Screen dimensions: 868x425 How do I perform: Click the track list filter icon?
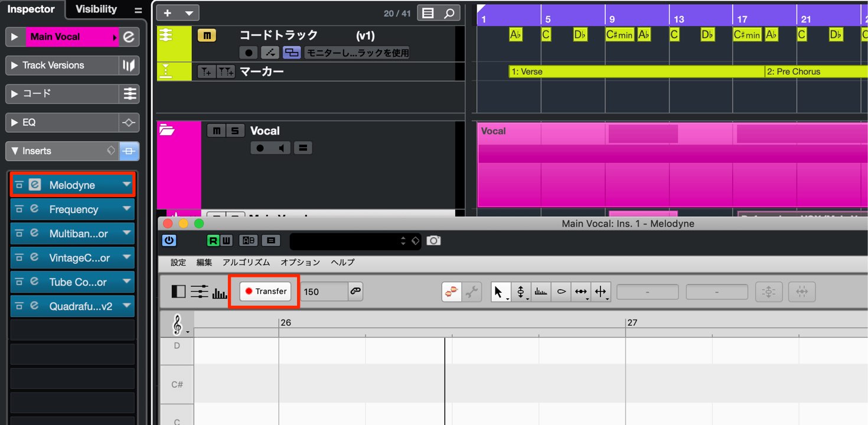pyautogui.click(x=428, y=13)
